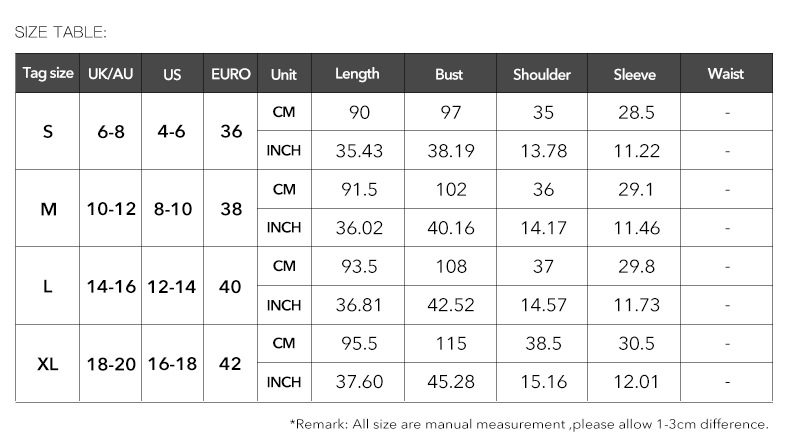Screen dimensions: 790x445
Task: Click the Unit column header
Action: (x=284, y=74)
